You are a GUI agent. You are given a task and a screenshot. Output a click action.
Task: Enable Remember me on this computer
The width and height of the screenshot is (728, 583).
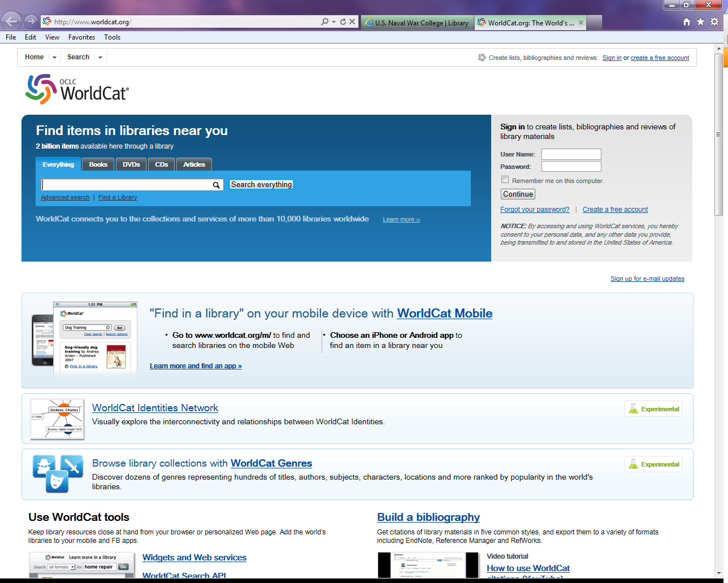click(x=505, y=179)
